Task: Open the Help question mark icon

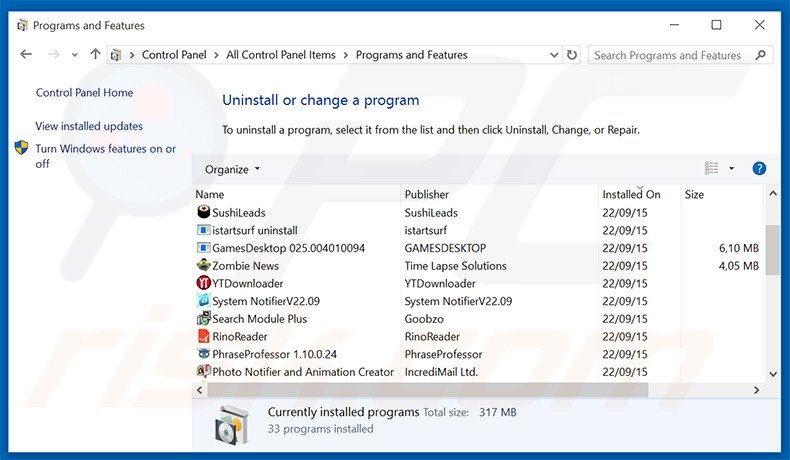Action: [x=759, y=169]
